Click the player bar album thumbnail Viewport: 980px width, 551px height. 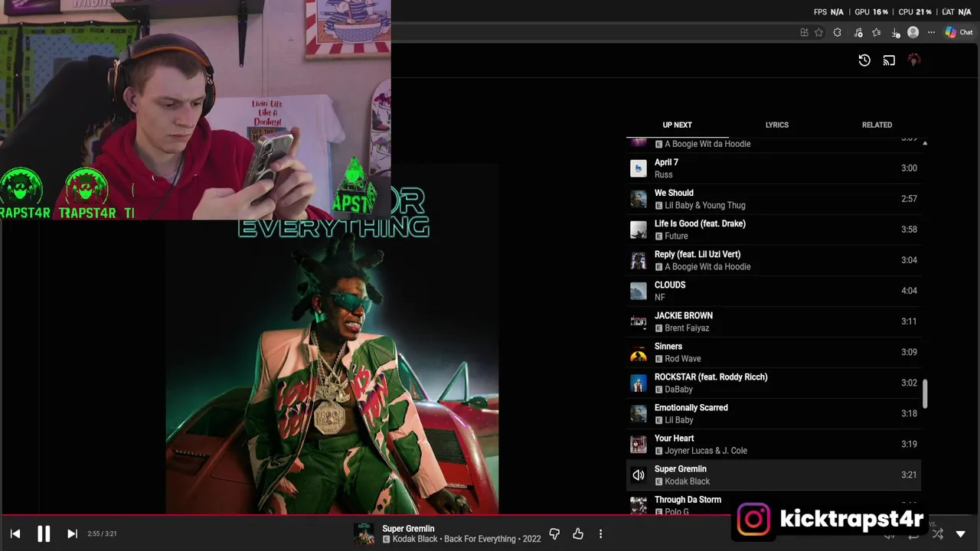[364, 533]
